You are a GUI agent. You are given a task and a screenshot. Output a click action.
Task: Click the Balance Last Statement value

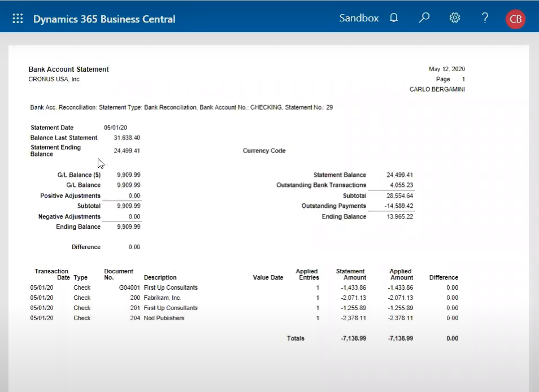click(127, 138)
